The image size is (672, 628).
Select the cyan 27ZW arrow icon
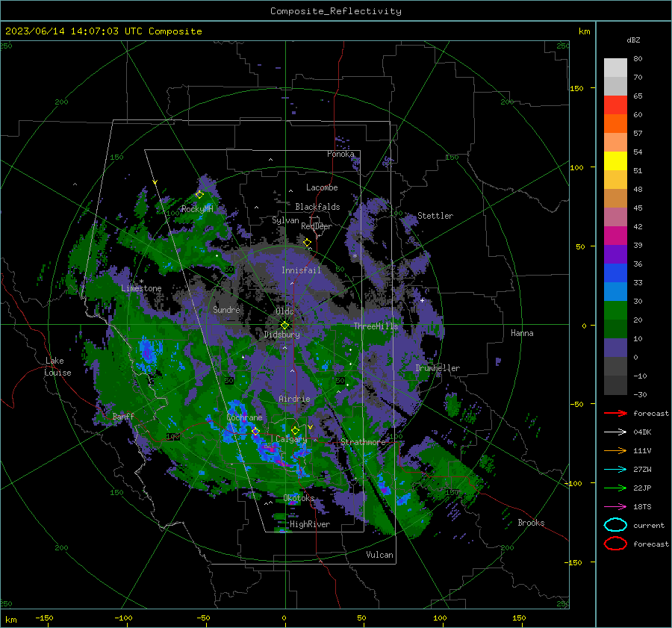[x=615, y=470]
